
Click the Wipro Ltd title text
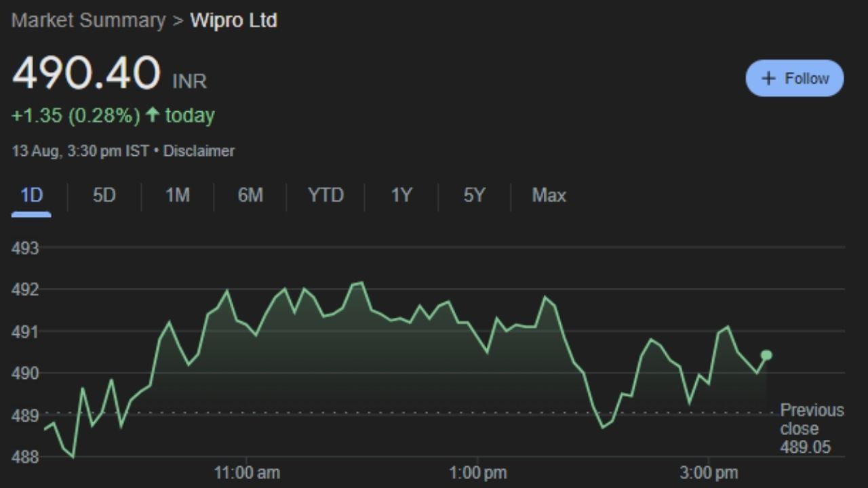tap(233, 20)
